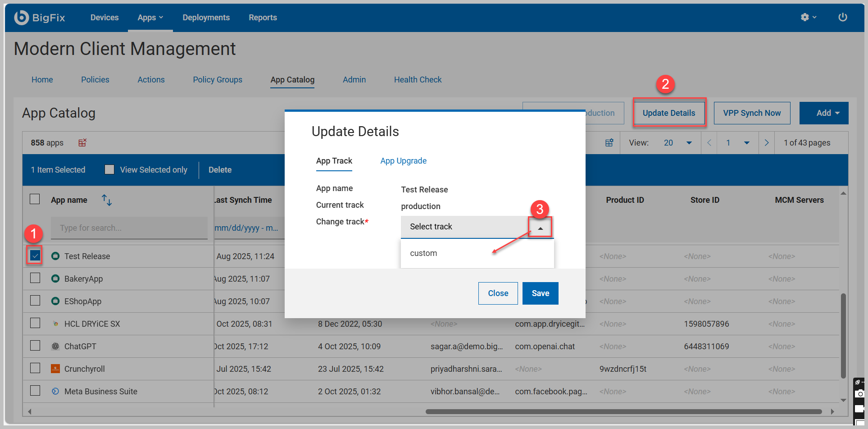Open the page number 1 dropdown
The width and height of the screenshot is (868, 429).
pos(738,142)
